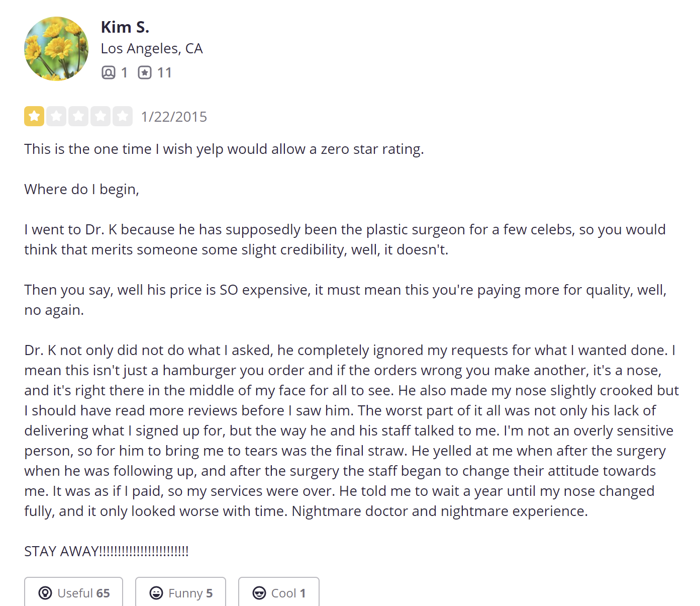700x606 pixels.
Task: Click the second empty rating star
Action: [56, 116]
